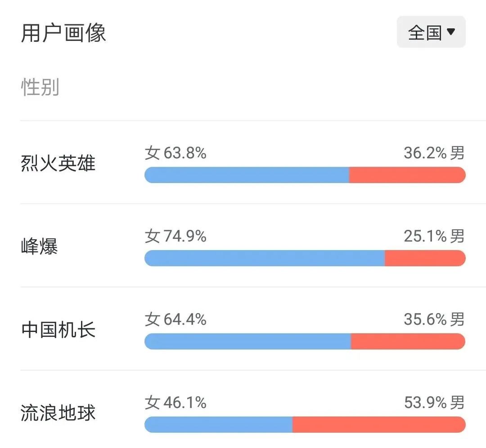Image resolution: width=486 pixels, height=448 pixels.
Task: Click blue female bar segment for 流浪地球
Action: coord(218,425)
